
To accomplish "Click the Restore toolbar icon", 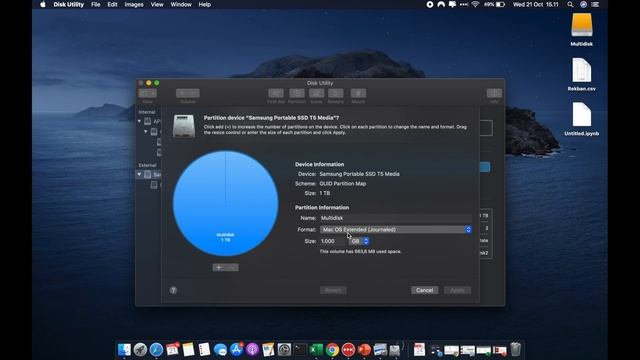I will (336, 93).
